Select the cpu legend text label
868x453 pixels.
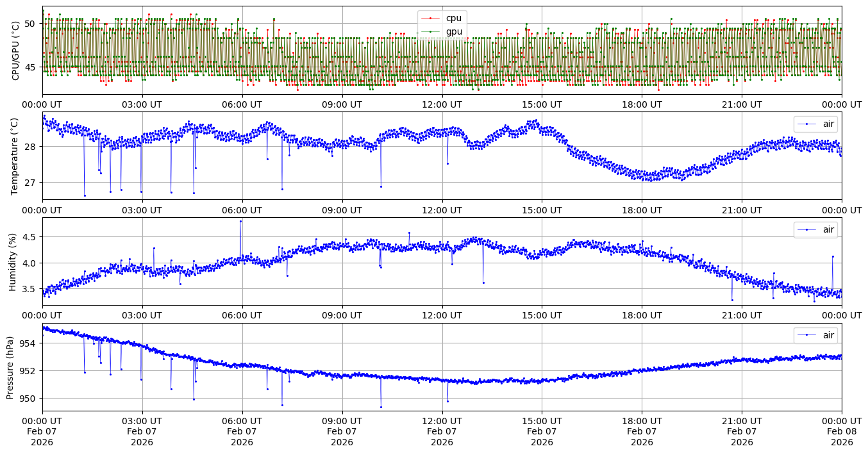point(453,18)
